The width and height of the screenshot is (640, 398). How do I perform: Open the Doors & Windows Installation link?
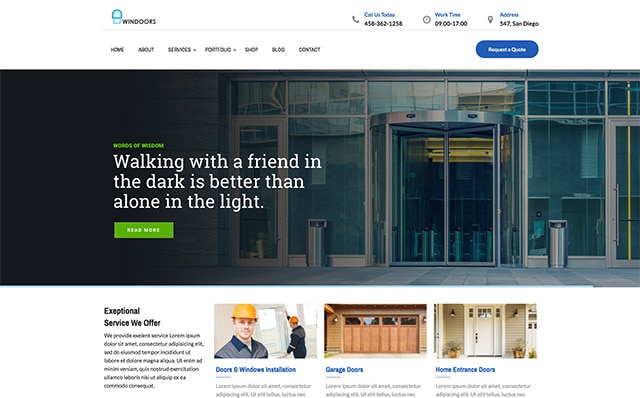point(256,370)
